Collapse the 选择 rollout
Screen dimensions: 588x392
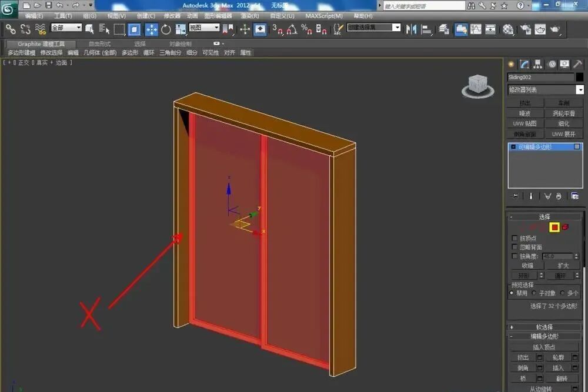pos(544,217)
